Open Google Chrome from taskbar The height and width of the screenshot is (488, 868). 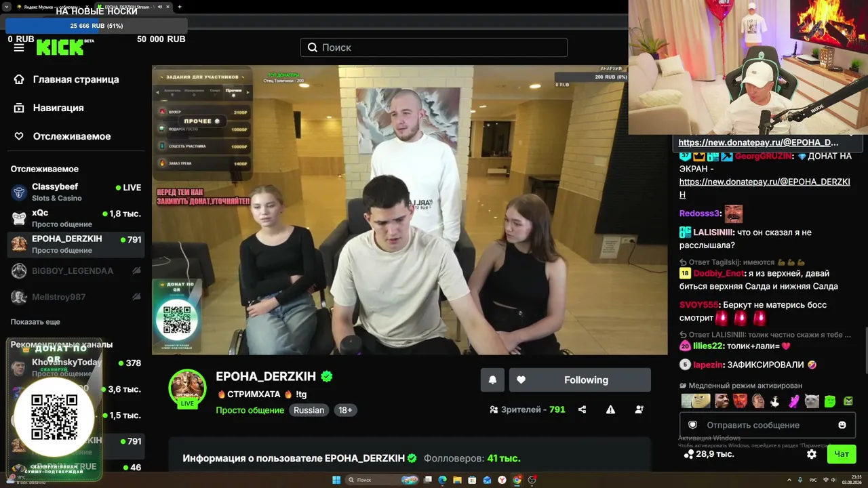517,480
